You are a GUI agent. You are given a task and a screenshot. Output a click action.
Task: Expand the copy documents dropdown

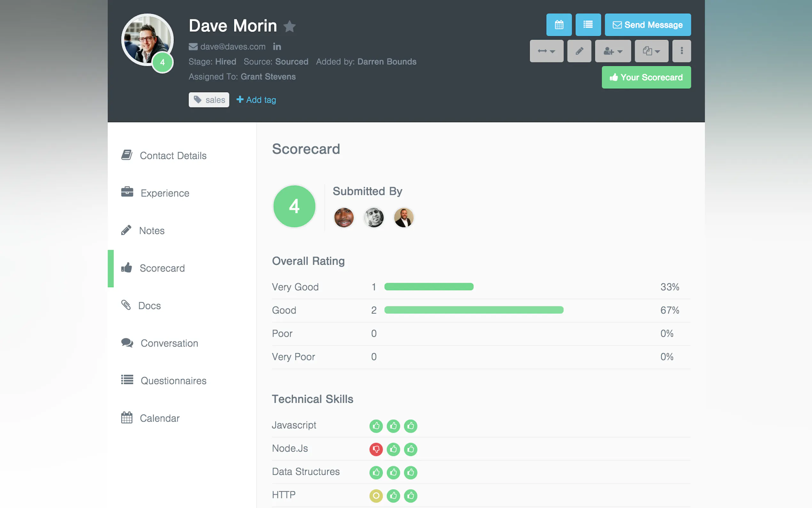tap(651, 51)
